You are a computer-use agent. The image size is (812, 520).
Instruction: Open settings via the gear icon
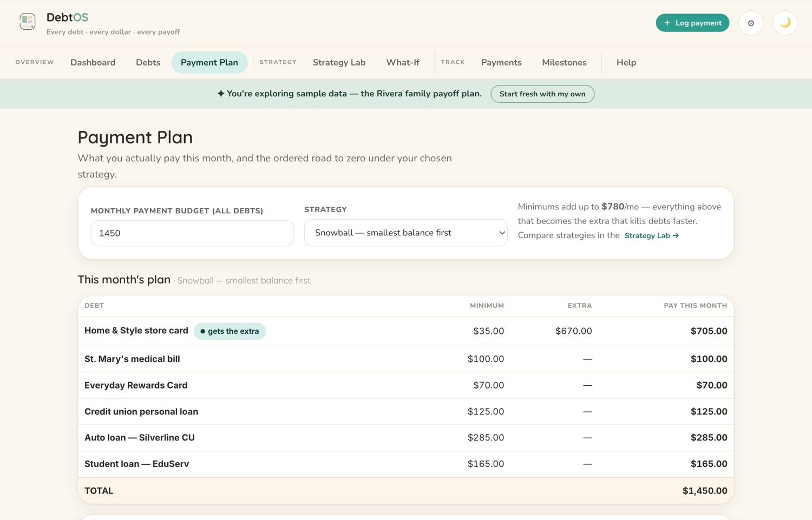(751, 23)
